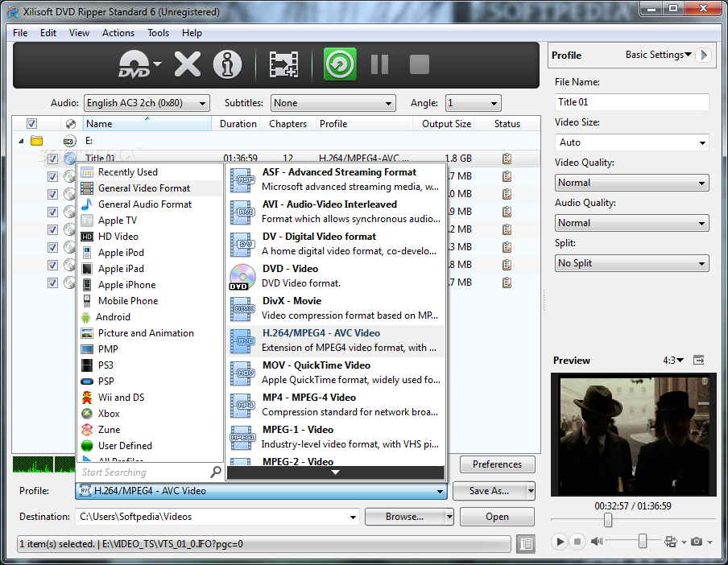Open the Info toolbar icon
Viewport: 728px width, 565px height.
[227, 64]
